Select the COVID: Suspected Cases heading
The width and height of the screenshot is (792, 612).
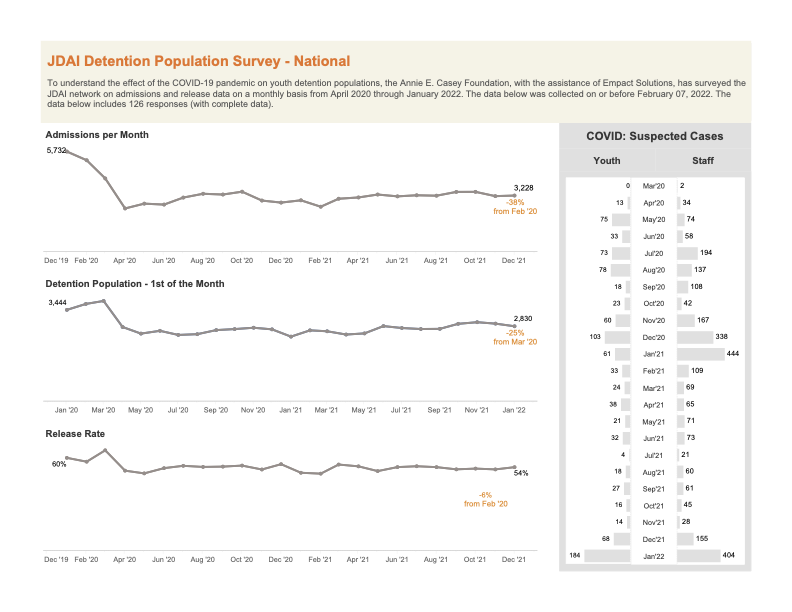click(x=655, y=136)
